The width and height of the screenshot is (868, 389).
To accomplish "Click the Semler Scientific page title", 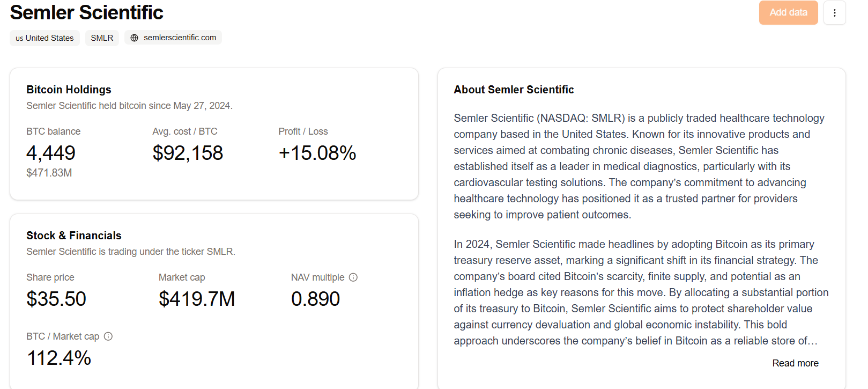I will (86, 12).
